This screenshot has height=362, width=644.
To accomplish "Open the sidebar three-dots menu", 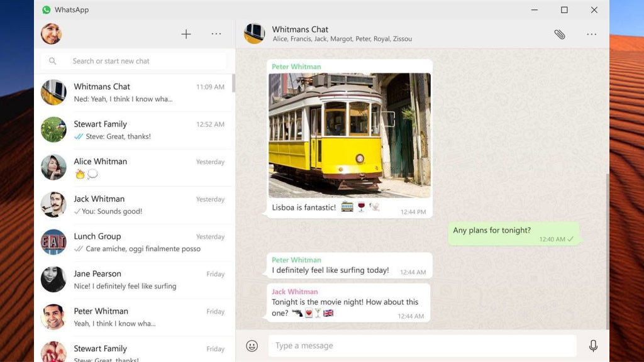I will 216,34.
